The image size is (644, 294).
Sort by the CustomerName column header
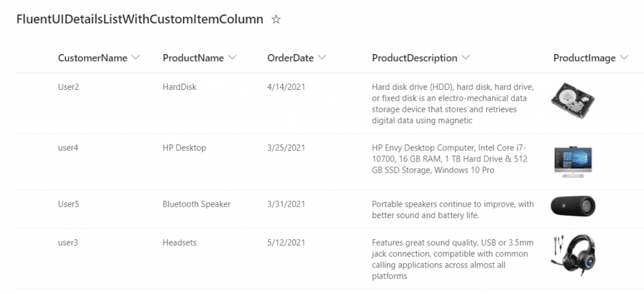(92, 58)
